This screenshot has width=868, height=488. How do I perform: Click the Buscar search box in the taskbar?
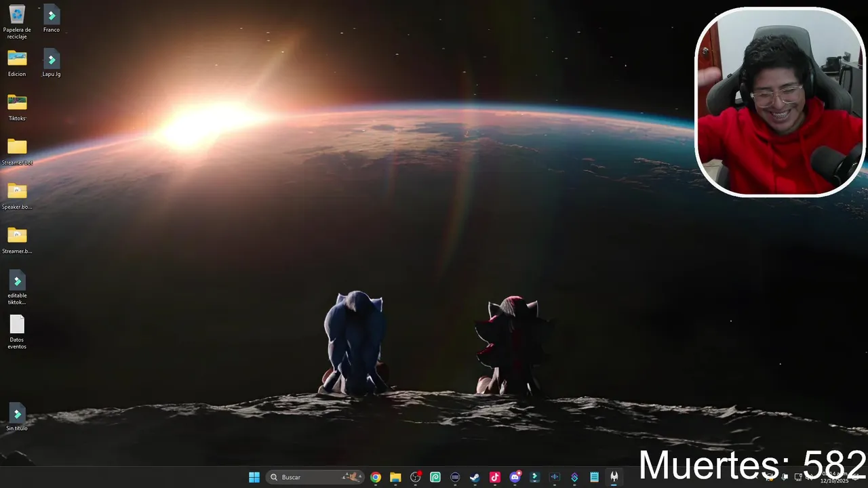pos(315,477)
